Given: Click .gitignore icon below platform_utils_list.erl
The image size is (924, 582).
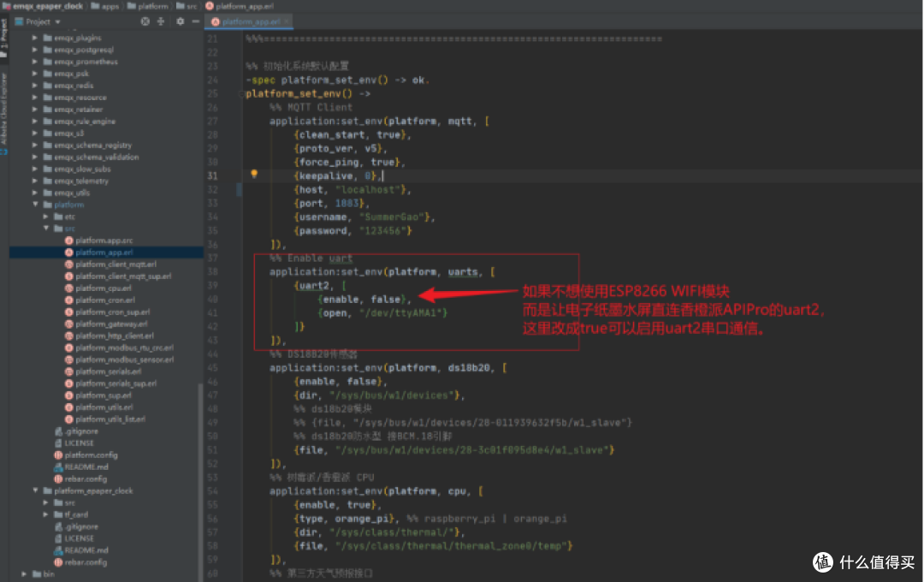Looking at the screenshot, I should pyautogui.click(x=58, y=431).
